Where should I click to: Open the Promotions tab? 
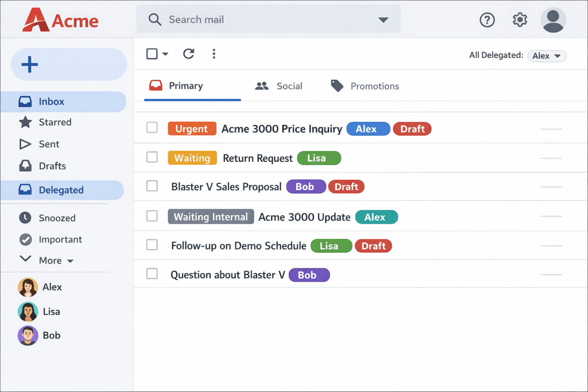pos(364,86)
